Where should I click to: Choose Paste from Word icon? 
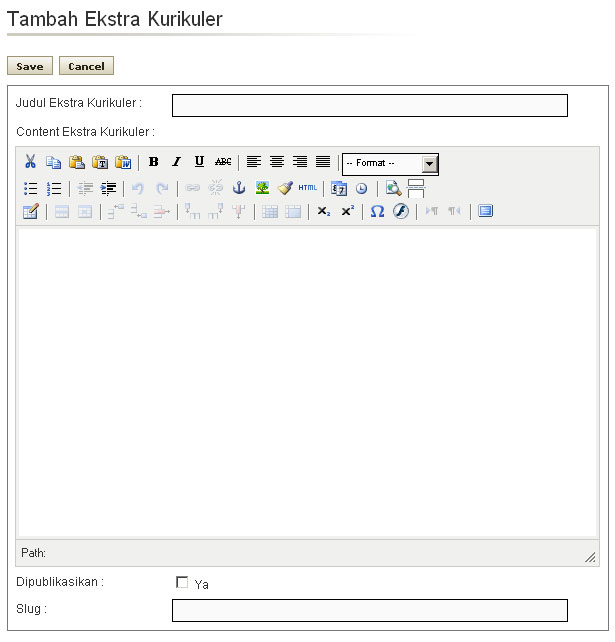point(123,162)
